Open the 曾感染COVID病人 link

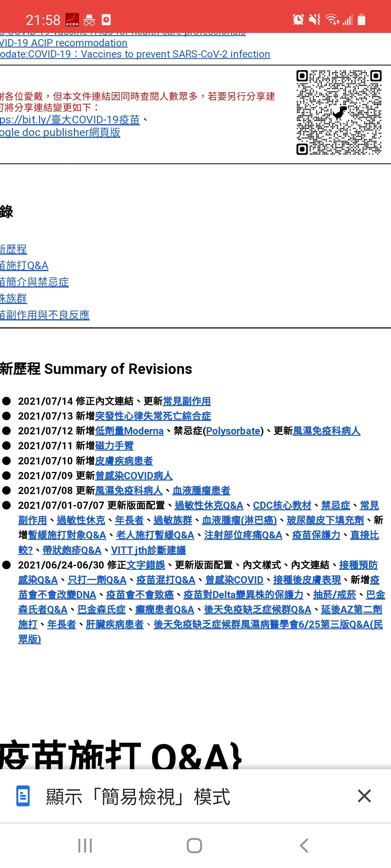(x=134, y=476)
